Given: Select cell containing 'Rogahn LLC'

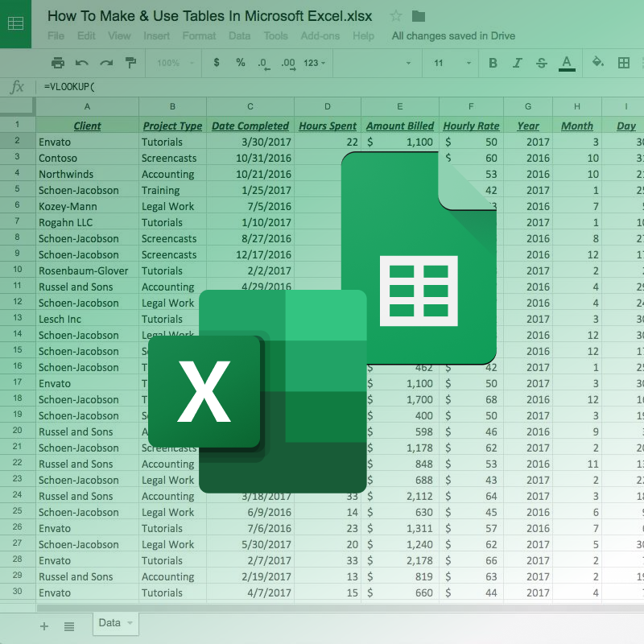Looking at the screenshot, I should point(87,222).
